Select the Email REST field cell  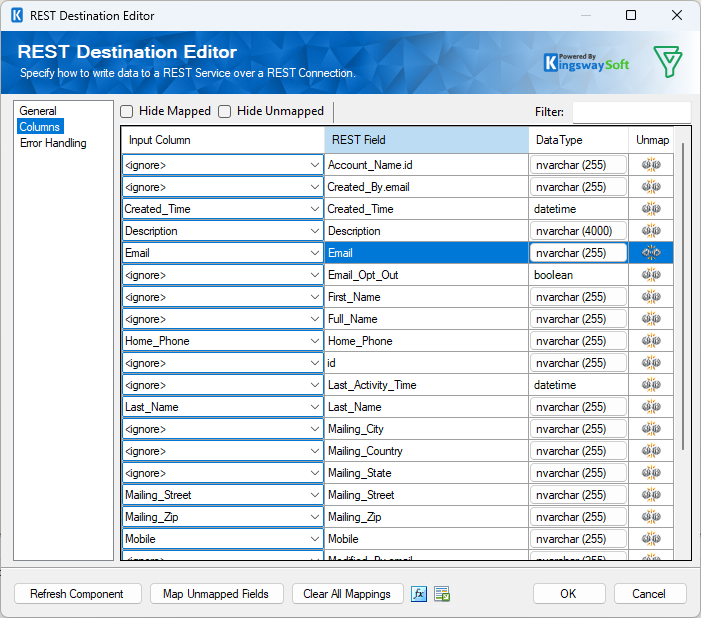pos(427,253)
